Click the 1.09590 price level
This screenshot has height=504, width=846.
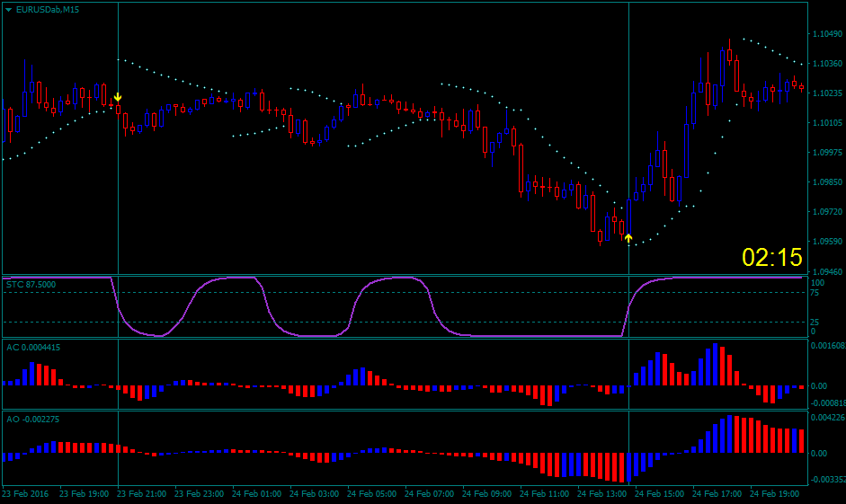(x=827, y=242)
